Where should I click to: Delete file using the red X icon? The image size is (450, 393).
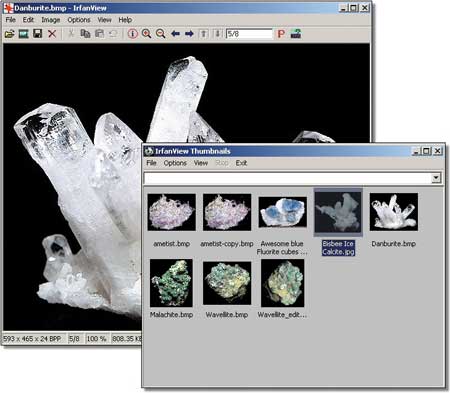52,34
